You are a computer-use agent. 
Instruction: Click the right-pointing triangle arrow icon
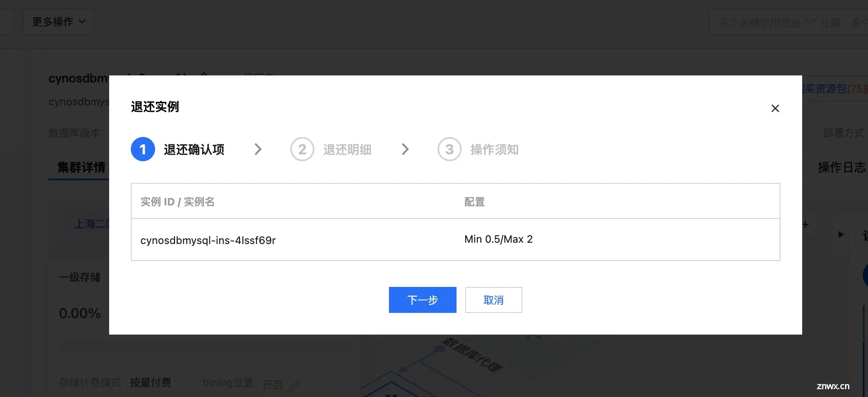tap(841, 234)
